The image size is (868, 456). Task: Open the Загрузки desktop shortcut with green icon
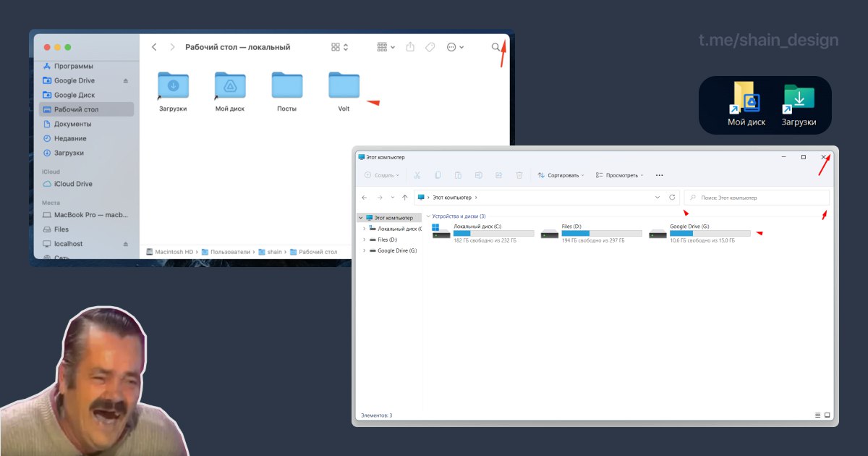(x=799, y=104)
